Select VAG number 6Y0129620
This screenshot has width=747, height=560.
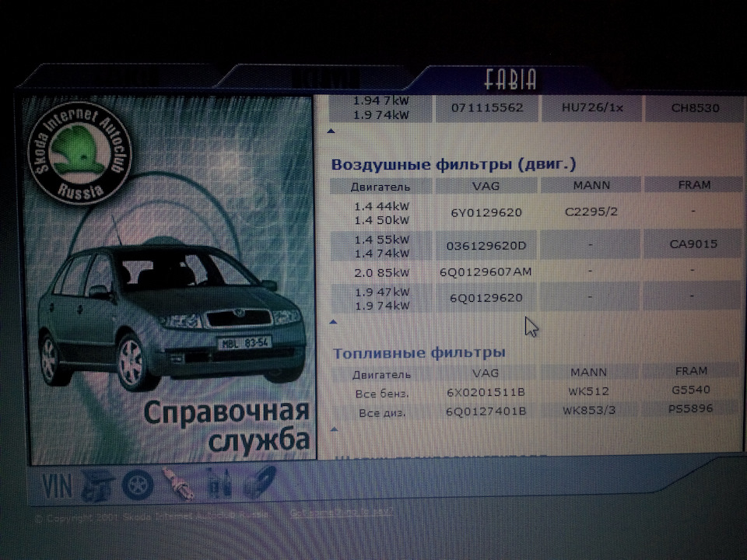486,212
